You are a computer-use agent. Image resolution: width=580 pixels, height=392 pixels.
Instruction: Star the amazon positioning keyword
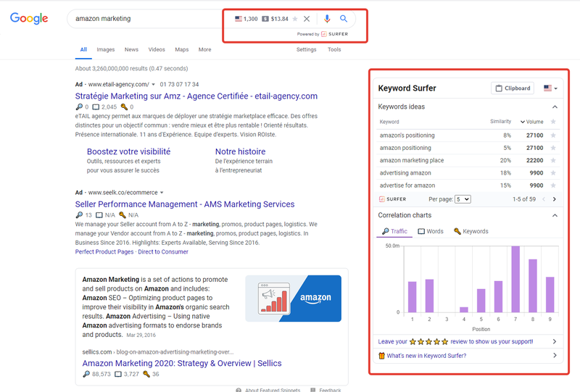553,148
